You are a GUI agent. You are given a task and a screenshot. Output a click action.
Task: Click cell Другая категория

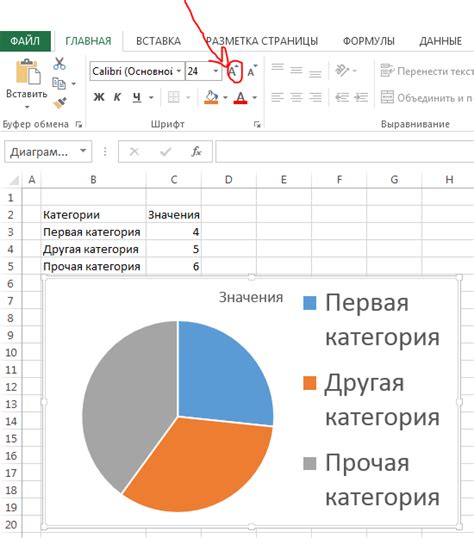pyautogui.click(x=93, y=249)
